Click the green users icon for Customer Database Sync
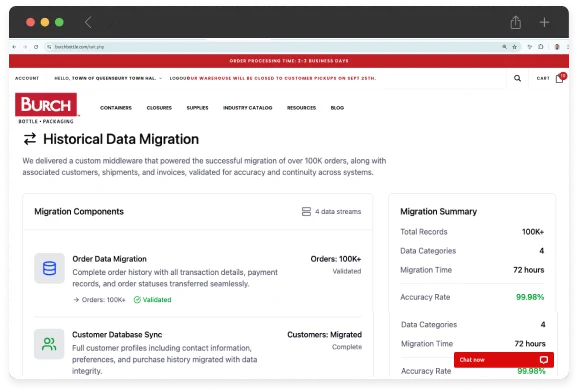The image size is (580, 392). click(x=49, y=344)
